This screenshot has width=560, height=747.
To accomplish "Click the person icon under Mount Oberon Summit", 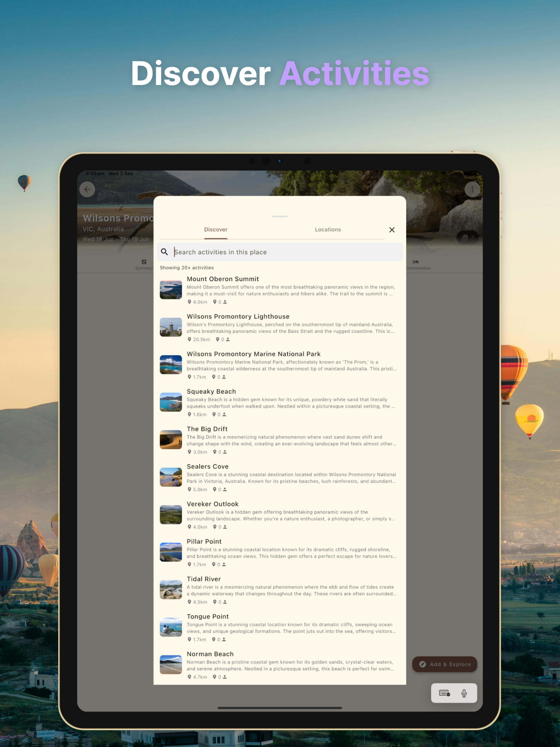I will (225, 302).
